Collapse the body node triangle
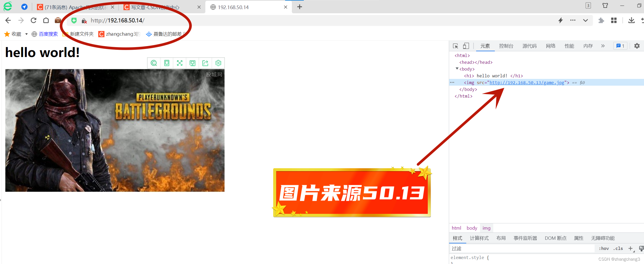Screen dimensions: 644x264 457,69
